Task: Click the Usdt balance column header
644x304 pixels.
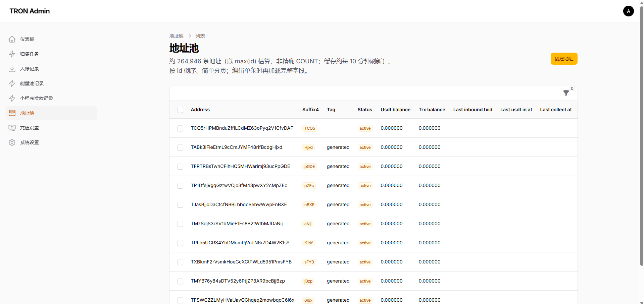Action: [x=395, y=110]
